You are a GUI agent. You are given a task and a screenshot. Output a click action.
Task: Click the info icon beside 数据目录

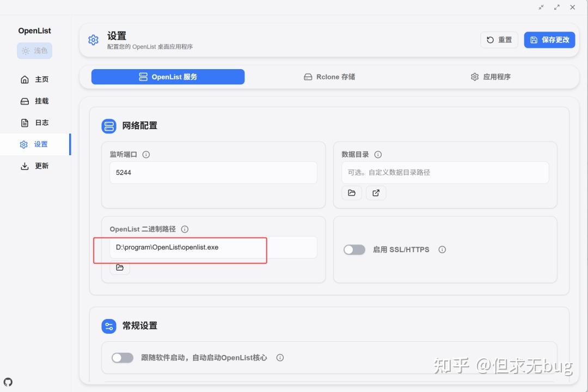378,155
